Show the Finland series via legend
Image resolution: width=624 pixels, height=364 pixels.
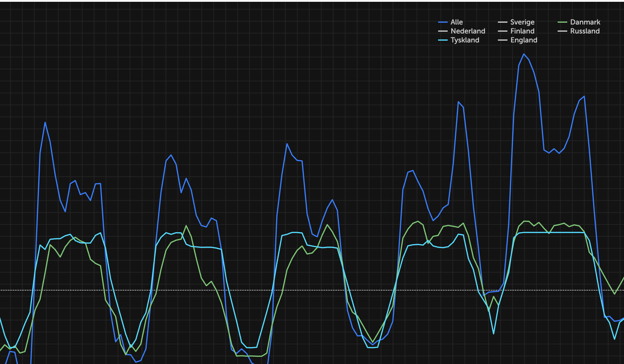pos(516,31)
